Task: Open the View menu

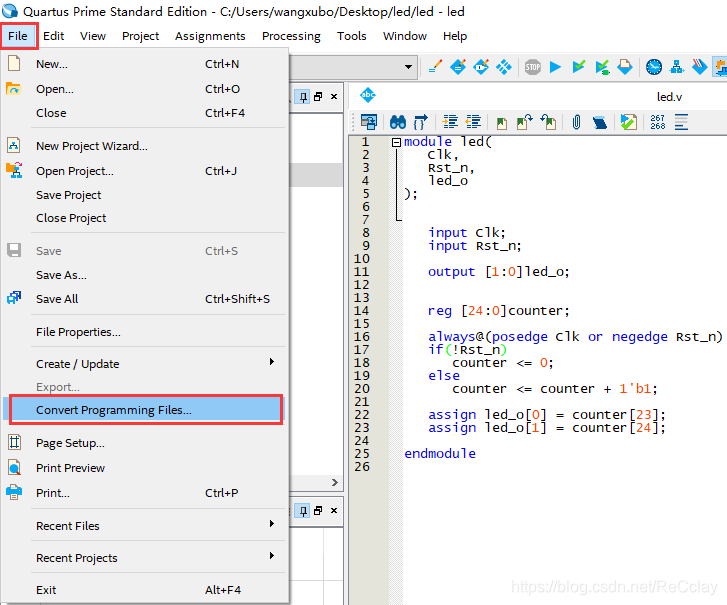Action: pyautogui.click(x=93, y=36)
